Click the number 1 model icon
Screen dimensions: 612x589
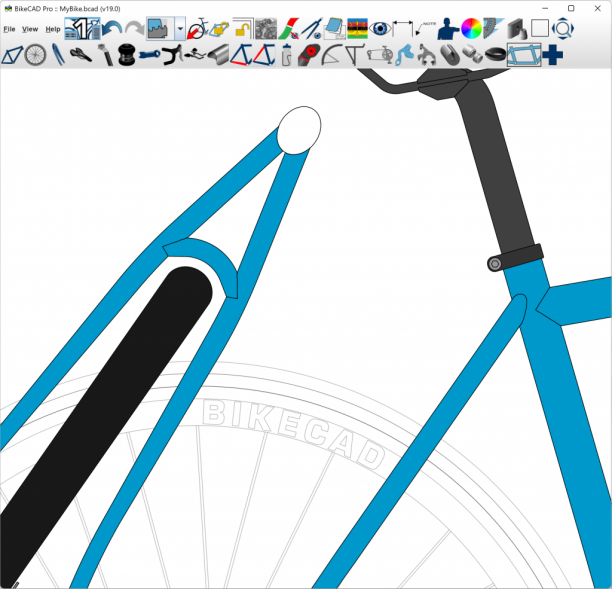[x=82, y=28]
